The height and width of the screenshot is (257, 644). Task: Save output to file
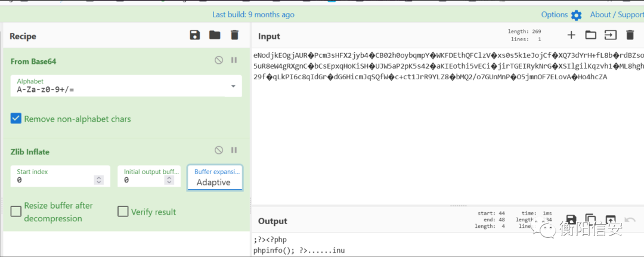(x=571, y=219)
